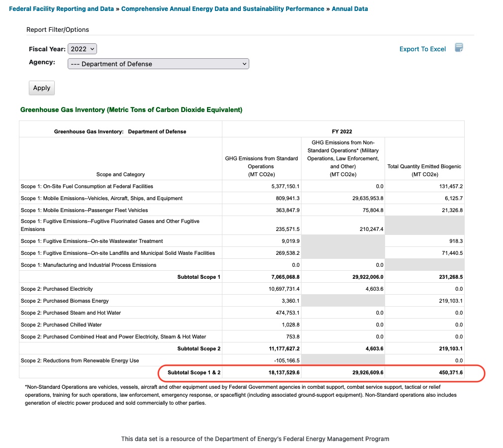Click the Scope and Category column header
Viewport: 503px width, 448px height.
click(120, 174)
